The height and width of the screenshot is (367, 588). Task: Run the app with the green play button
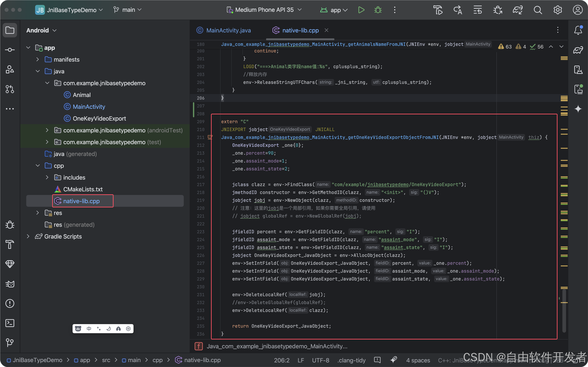click(x=361, y=10)
